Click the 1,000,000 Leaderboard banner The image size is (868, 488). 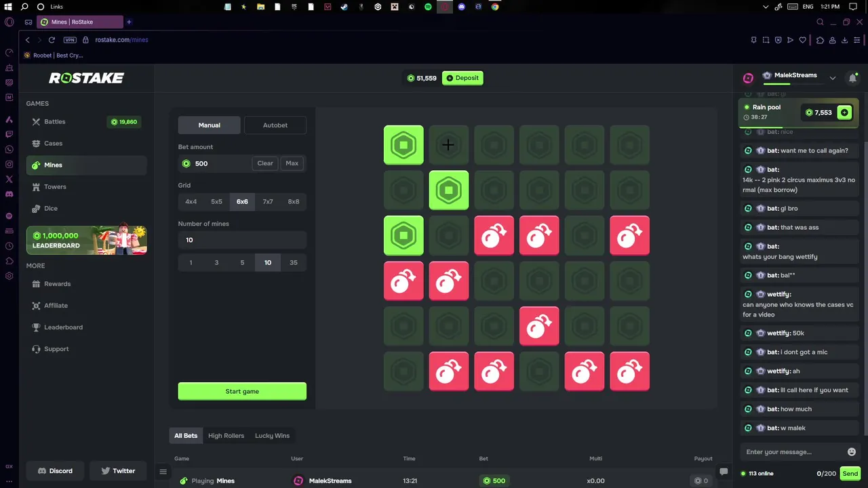[86, 240]
